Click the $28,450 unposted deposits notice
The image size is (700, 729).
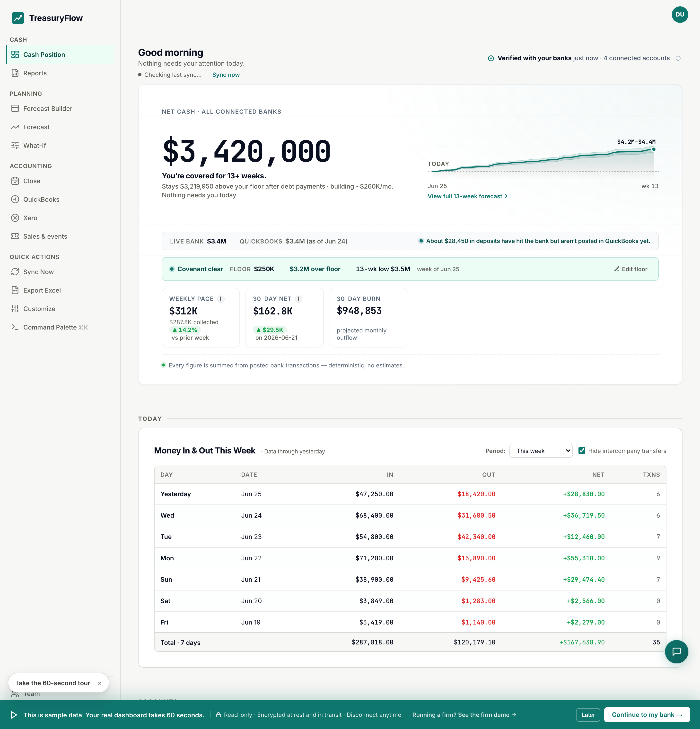click(x=534, y=241)
